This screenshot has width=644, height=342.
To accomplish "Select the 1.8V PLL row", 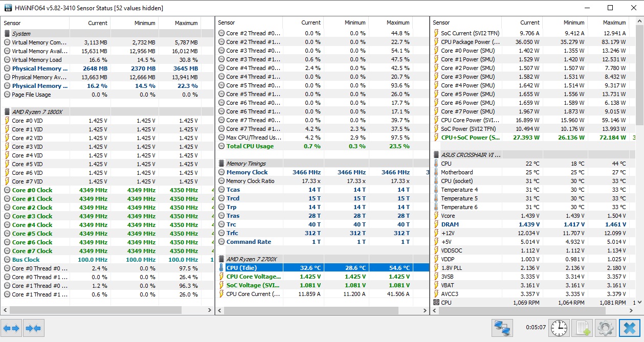I will coord(533,268).
